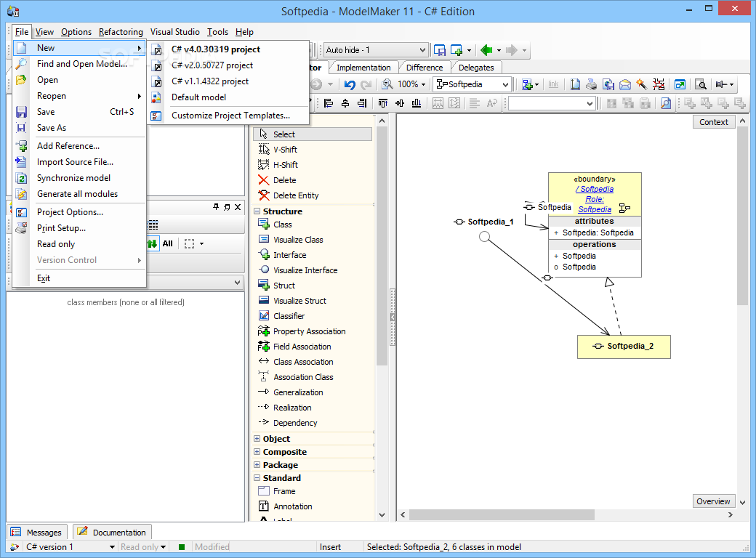756x558 pixels.
Task: Click the email diagram envelope icon
Action: pos(625,85)
